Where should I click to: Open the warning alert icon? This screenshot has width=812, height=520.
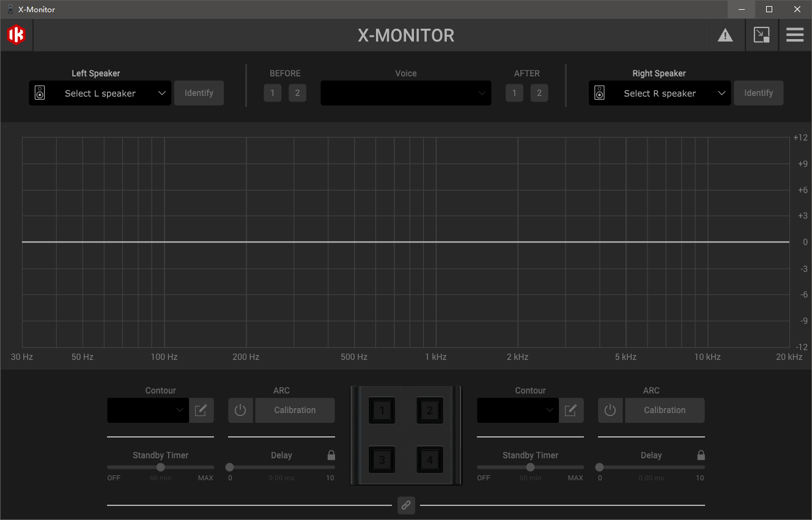(725, 35)
